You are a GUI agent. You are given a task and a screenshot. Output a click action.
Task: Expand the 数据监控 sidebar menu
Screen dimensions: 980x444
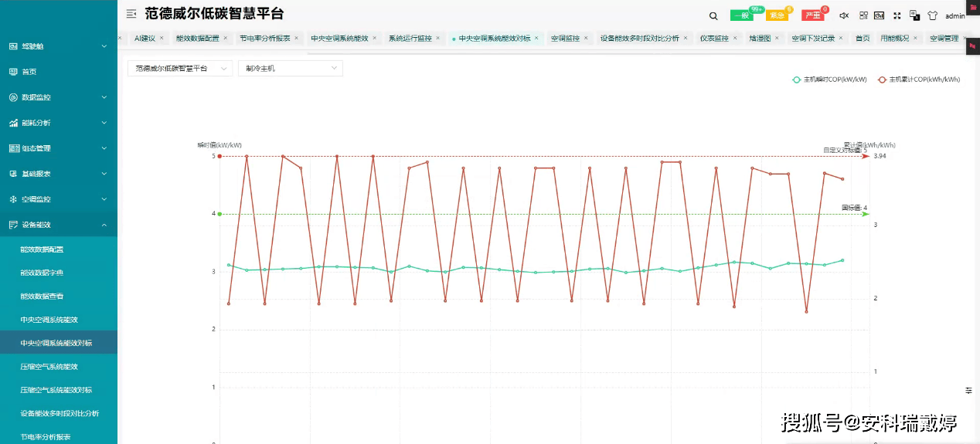(59, 97)
